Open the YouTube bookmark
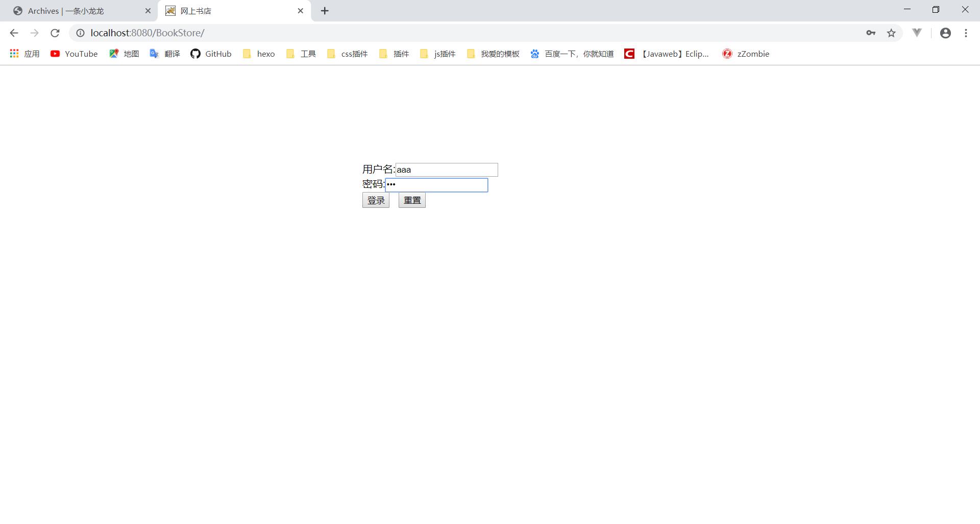The height and width of the screenshot is (524, 980). 74,54
